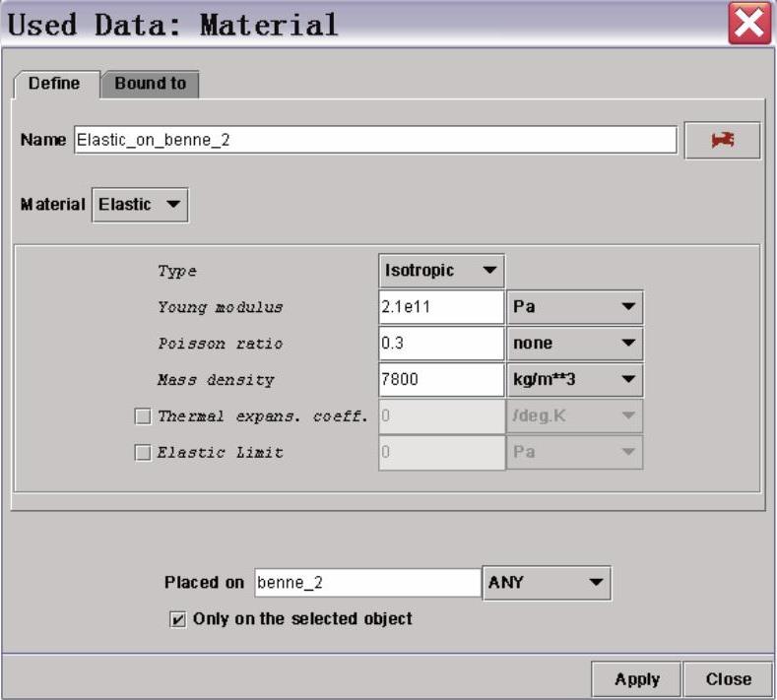
Task: Click the red icon button beside Name field
Action: [723, 141]
